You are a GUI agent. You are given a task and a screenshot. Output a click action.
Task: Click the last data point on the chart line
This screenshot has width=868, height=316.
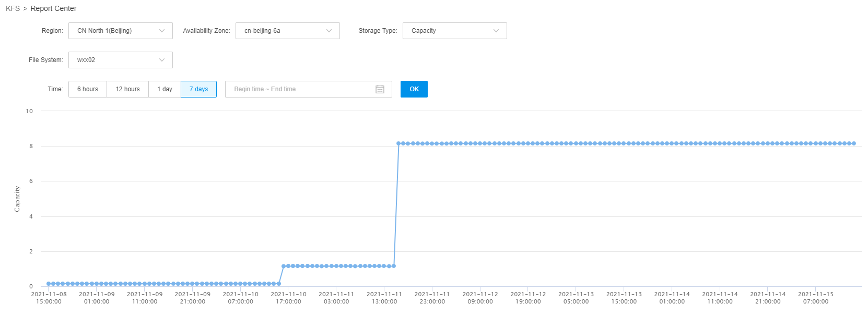(854, 143)
